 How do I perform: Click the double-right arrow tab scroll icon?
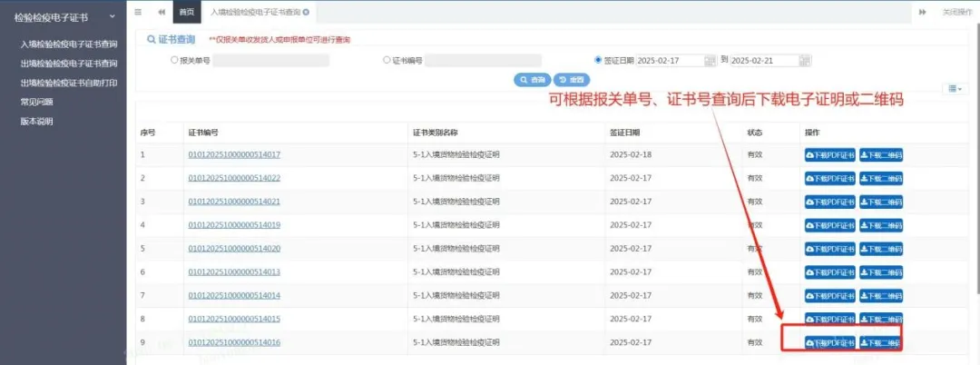coord(922,12)
